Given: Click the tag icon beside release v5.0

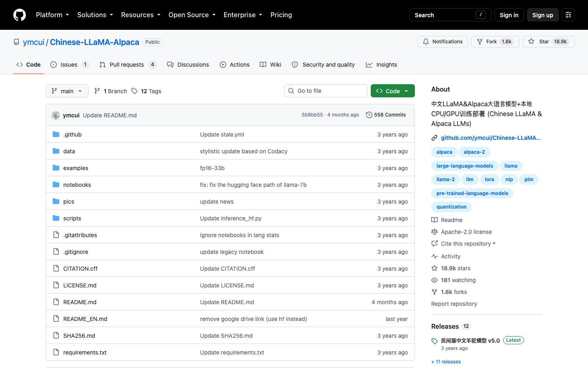Looking at the screenshot, I should point(434,341).
